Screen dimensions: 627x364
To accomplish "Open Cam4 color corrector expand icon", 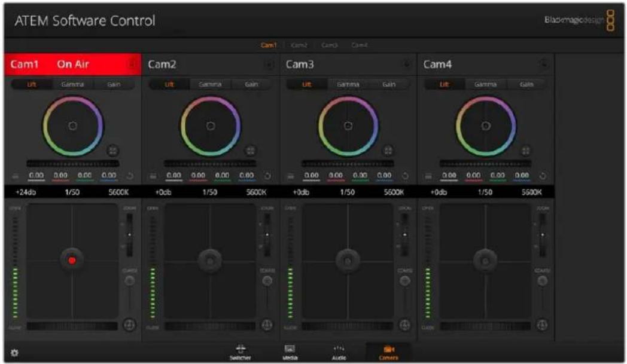I will 525,151.
